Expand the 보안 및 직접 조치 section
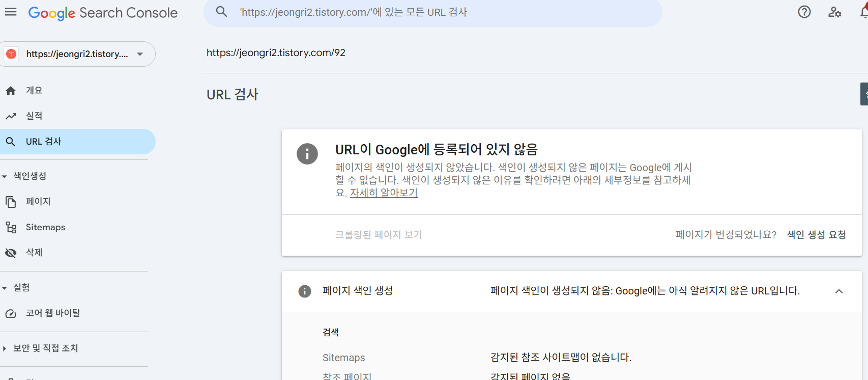 (x=5, y=348)
